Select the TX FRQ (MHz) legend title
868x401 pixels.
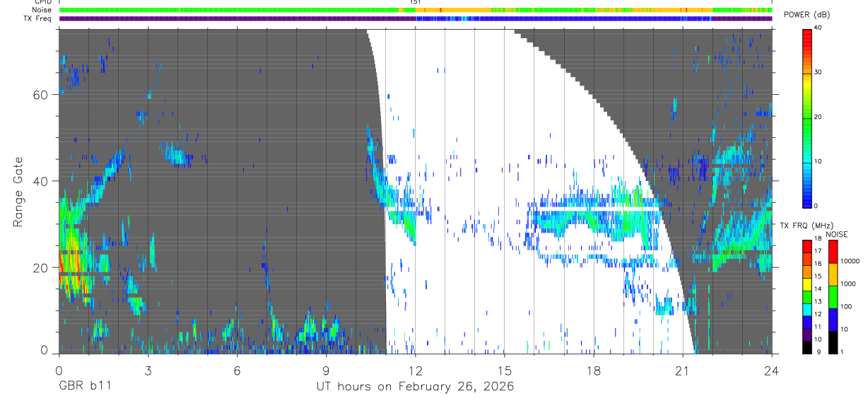point(807,225)
